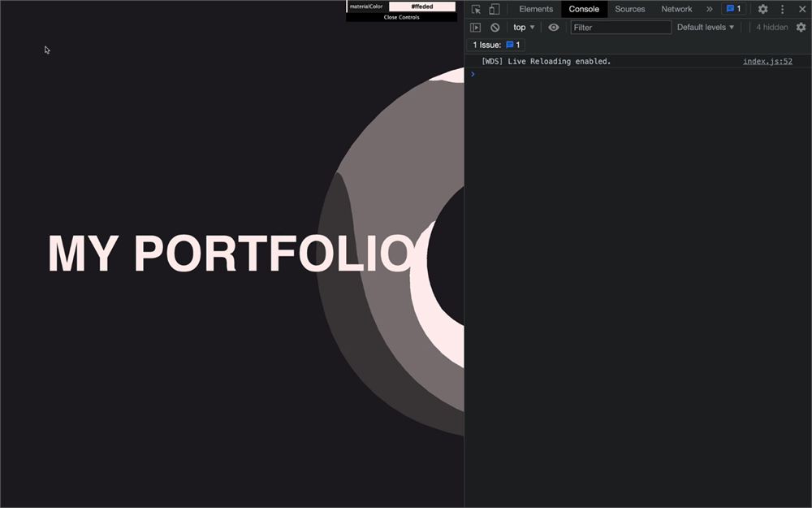Open the Network tab
This screenshot has height=508, width=812.
pos(676,9)
